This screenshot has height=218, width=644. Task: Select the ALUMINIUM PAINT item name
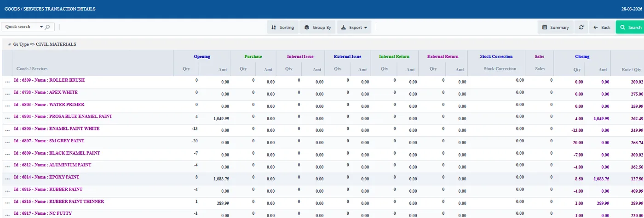[x=52, y=165]
